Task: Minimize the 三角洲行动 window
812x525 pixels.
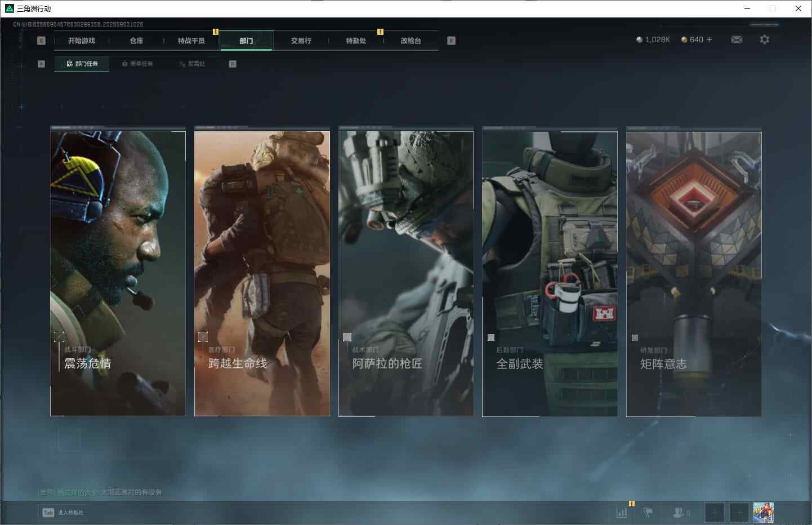Action: (x=747, y=8)
